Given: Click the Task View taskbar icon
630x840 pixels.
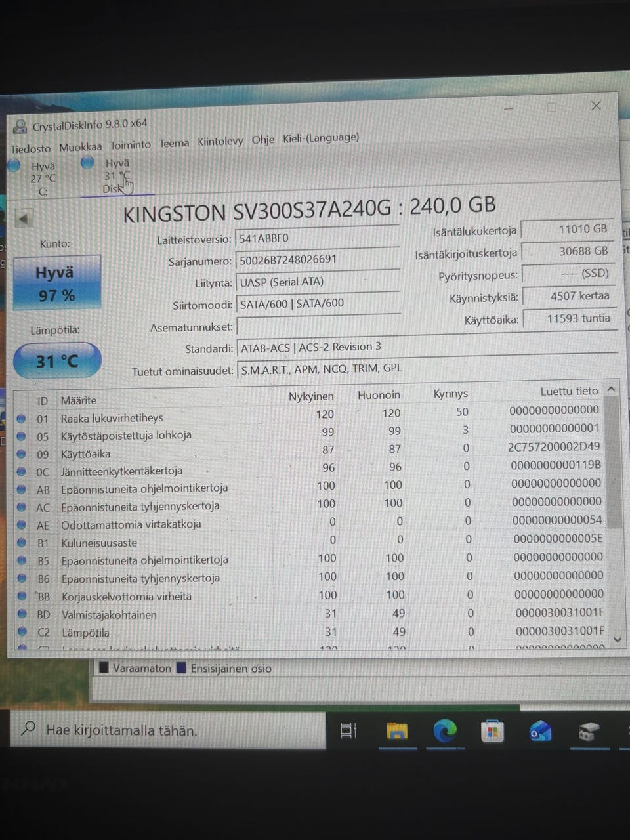Looking at the screenshot, I should pos(349,730).
